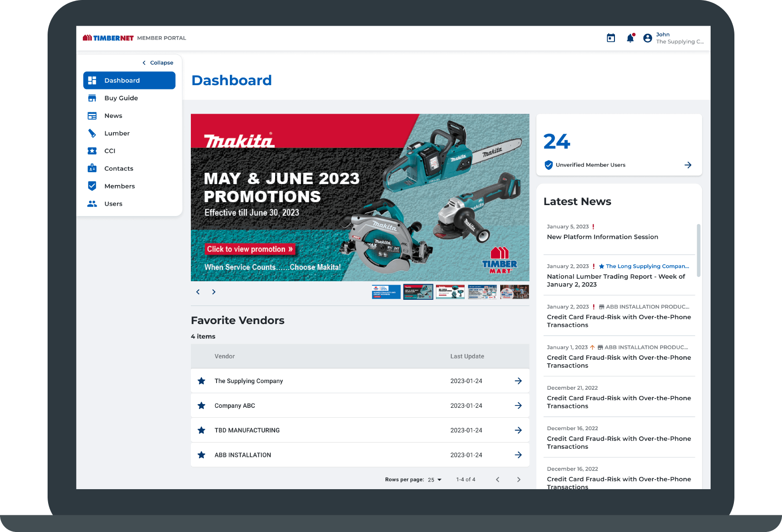Screen dimensions: 782x532
Task: Collapse the sidebar navigation
Action: 158,63
